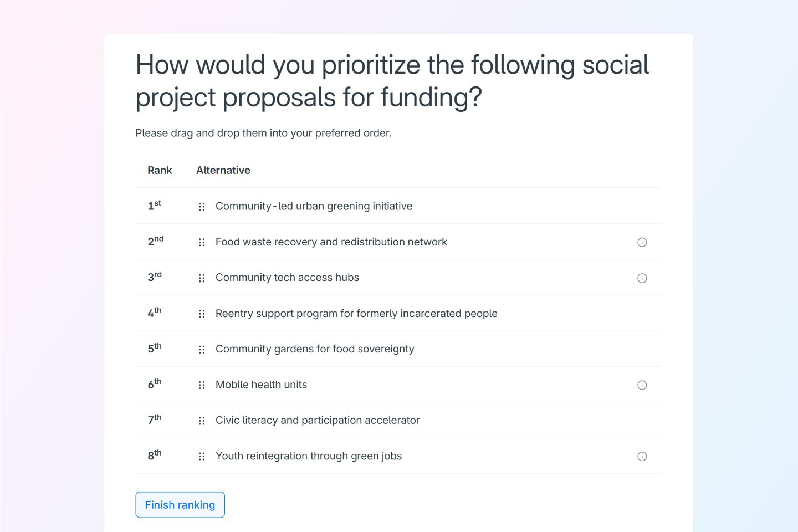The width and height of the screenshot is (798, 532).
Task: Click the Mobile health units label
Action: click(x=261, y=385)
